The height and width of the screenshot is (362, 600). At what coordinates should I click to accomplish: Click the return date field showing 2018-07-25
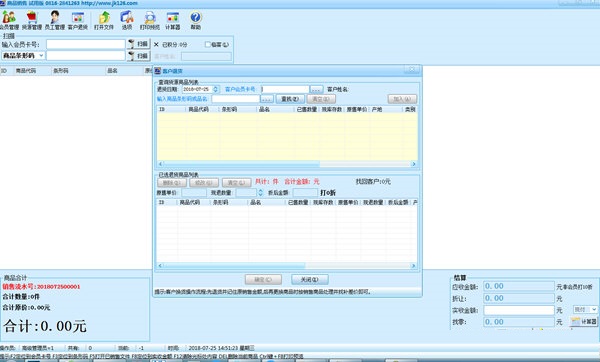point(197,89)
